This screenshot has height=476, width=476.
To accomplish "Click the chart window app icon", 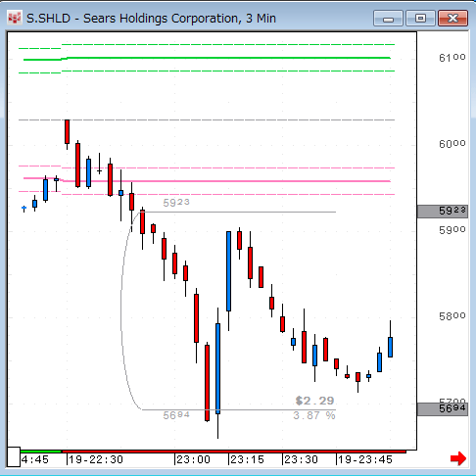I will click(x=15, y=19).
